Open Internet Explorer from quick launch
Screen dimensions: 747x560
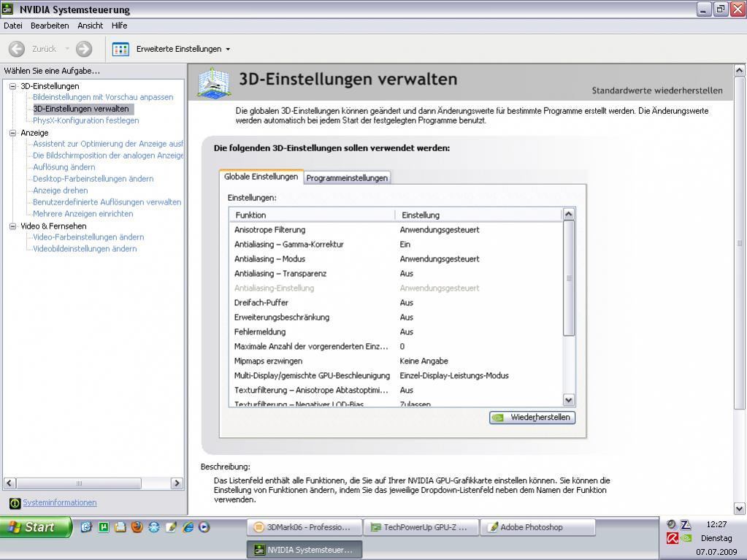pos(188,527)
